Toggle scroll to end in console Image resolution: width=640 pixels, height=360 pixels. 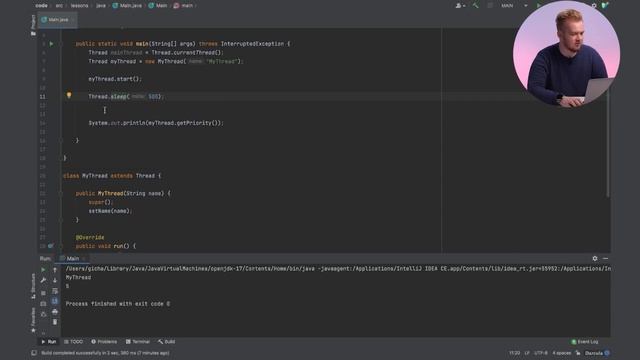[x=55, y=301]
